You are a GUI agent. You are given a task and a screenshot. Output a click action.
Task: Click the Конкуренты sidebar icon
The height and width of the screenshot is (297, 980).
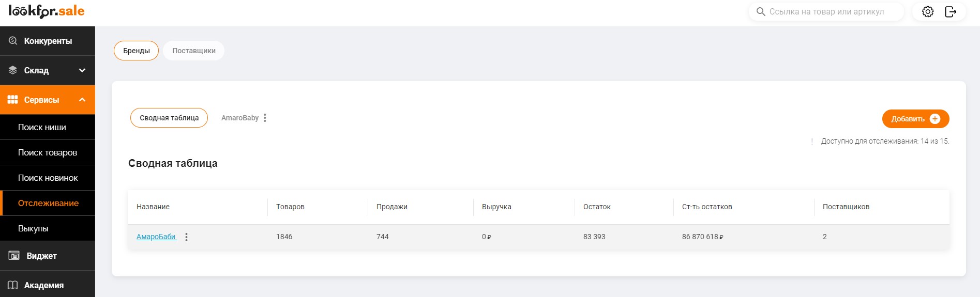(13, 41)
